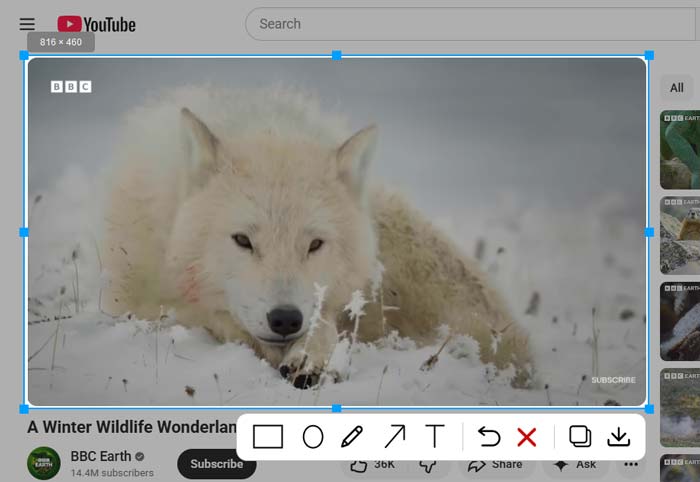Screen dimensions: 700x482
Task: Open the BBC Earth channel avatar
Action: 44,463
